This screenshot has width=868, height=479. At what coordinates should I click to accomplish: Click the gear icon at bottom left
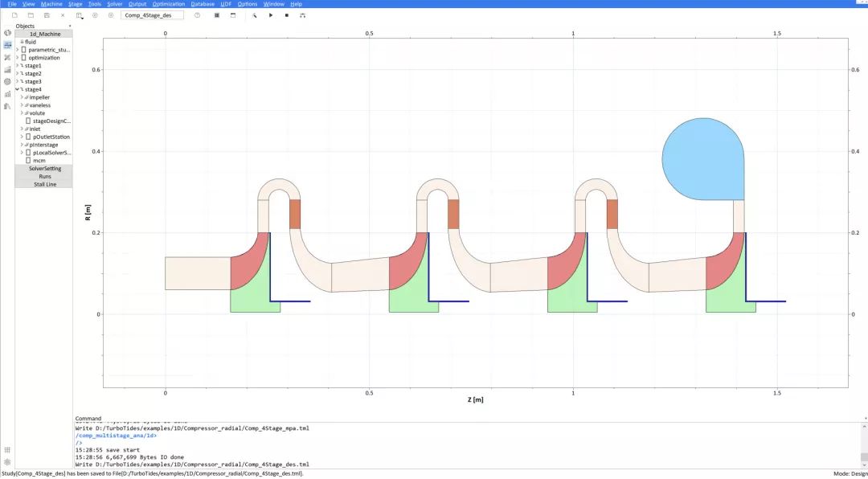(x=7, y=462)
